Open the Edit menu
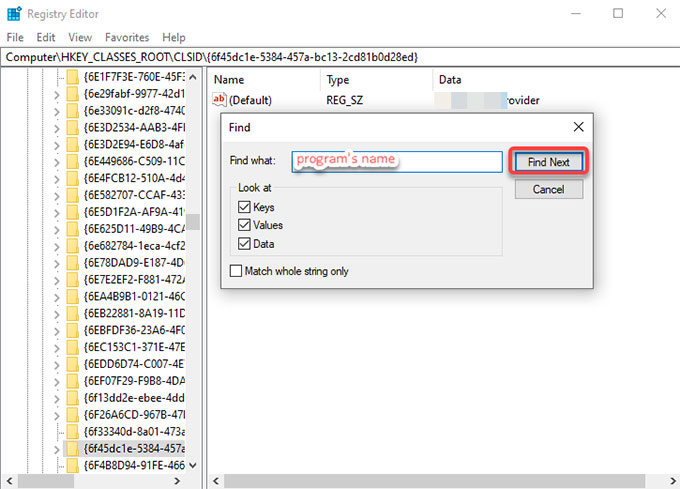The height and width of the screenshot is (489, 680). pos(46,37)
